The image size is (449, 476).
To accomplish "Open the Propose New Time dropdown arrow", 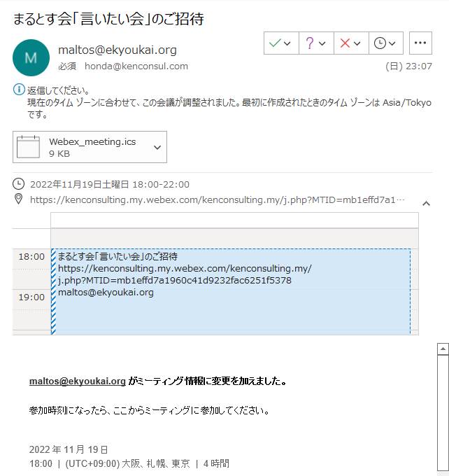I will 392,43.
